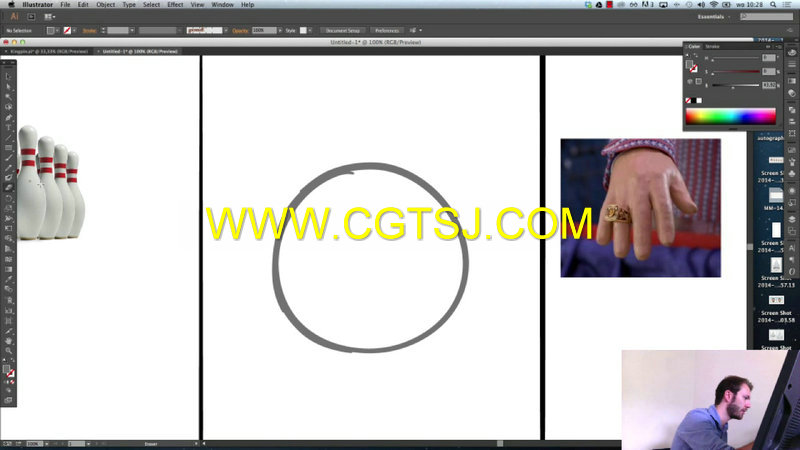Select the Blob Brush tool
This screenshot has width=800, height=450.
[8, 178]
